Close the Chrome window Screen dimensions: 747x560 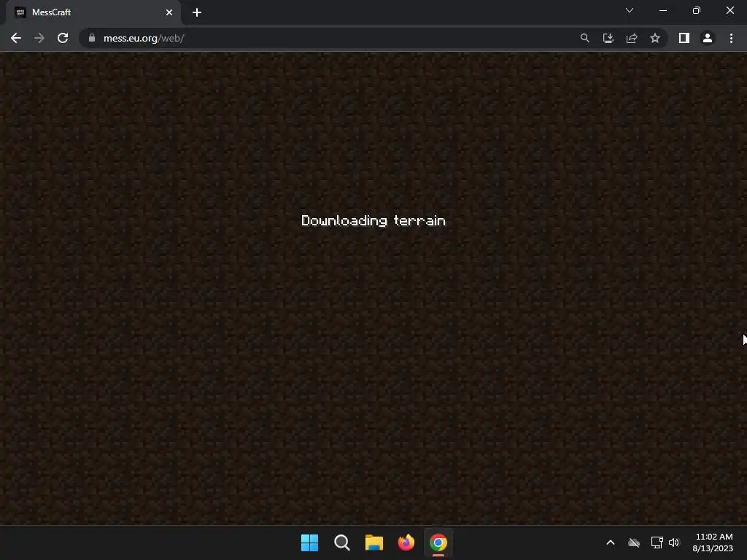click(x=729, y=10)
